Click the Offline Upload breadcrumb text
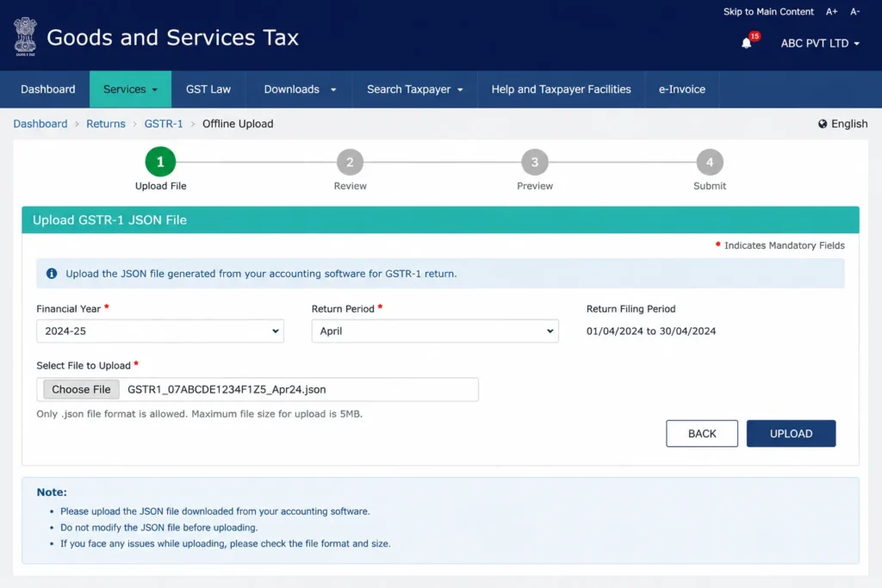Image resolution: width=882 pixels, height=588 pixels. [x=238, y=124]
